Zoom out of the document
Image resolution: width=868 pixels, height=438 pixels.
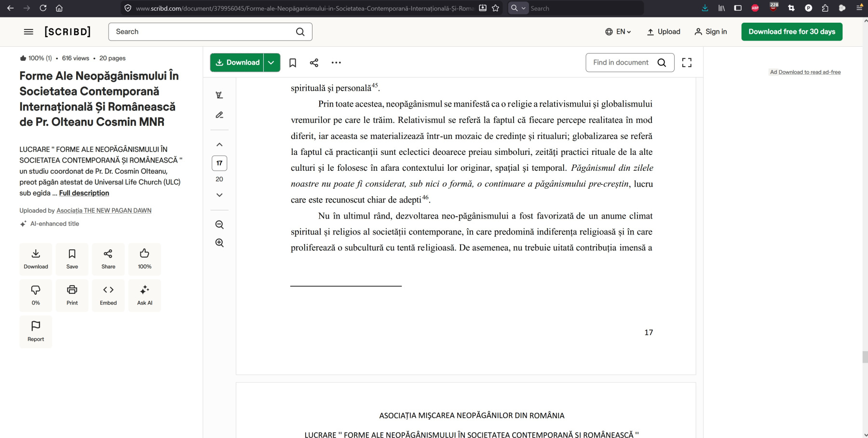click(x=219, y=225)
